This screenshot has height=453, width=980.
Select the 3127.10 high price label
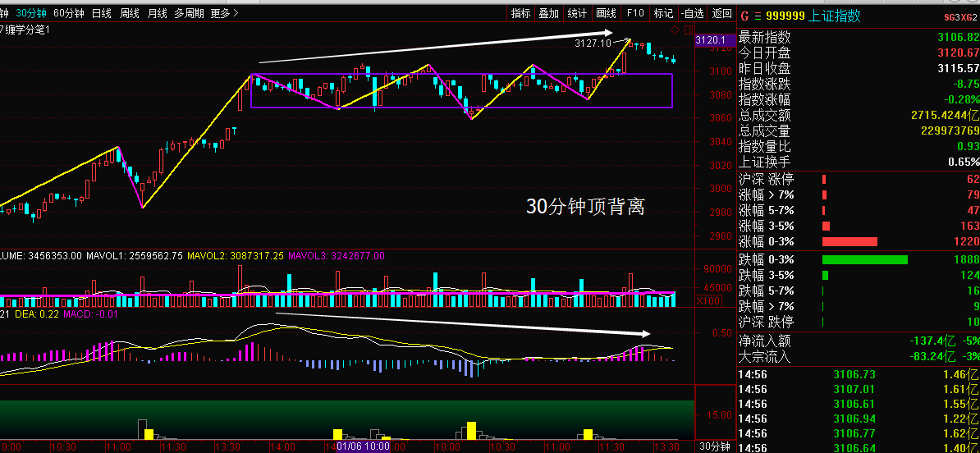click(x=593, y=43)
